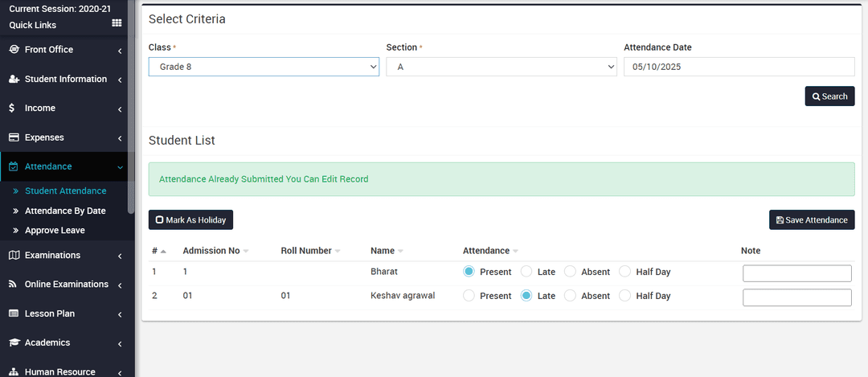Screen dimensions: 868x377
Task: Expand the Academics menu chevron
Action: (x=120, y=344)
